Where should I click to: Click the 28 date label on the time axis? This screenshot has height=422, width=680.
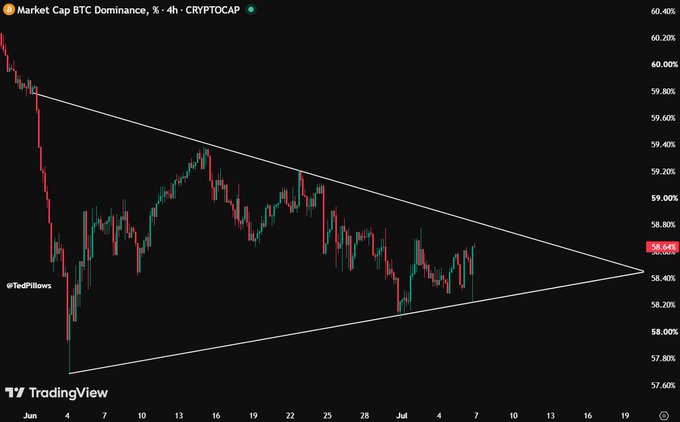pos(365,415)
